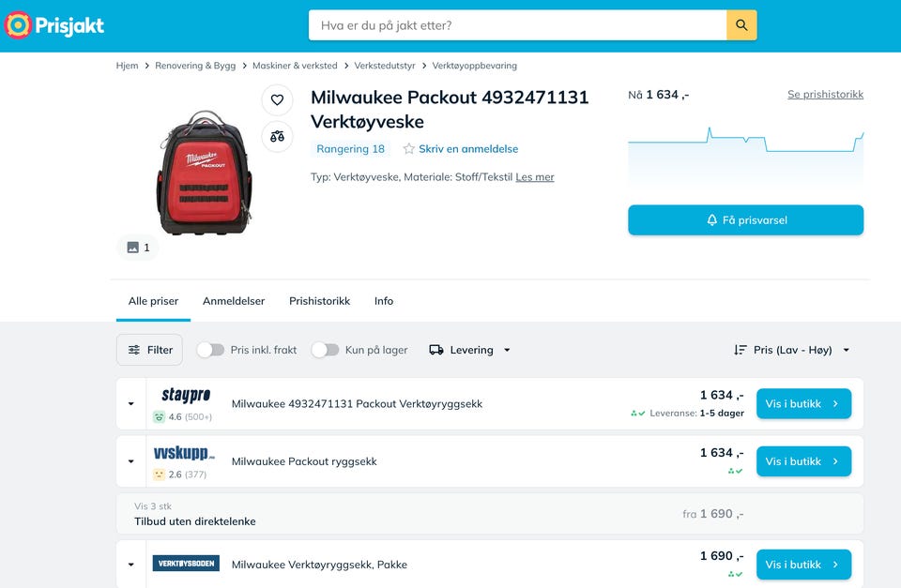Open the Levering dropdown
The width and height of the screenshot is (901, 588).
[470, 350]
